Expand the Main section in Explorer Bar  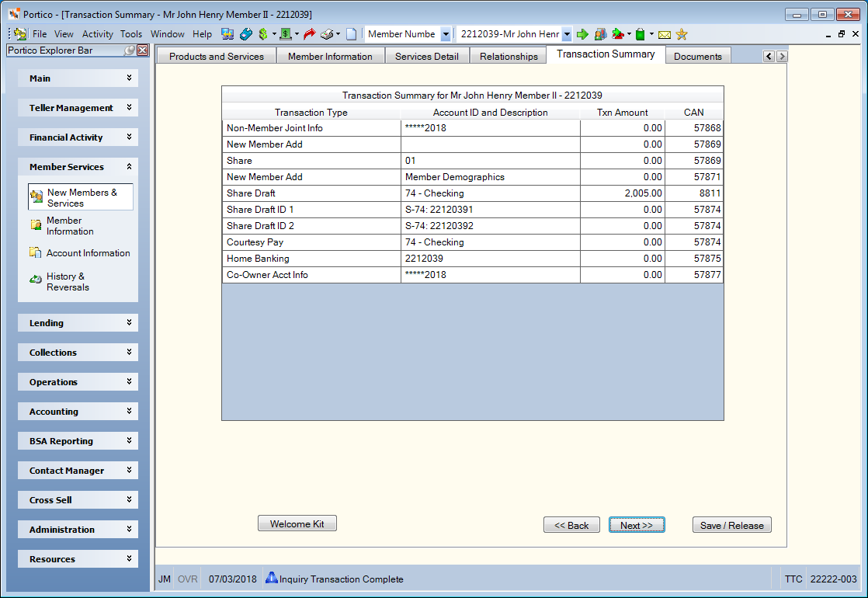(78, 78)
